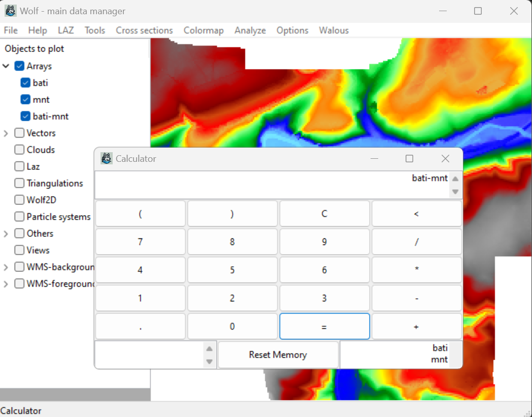The width and height of the screenshot is (532, 417).
Task: Click the up arrow beside bati-mnt expression field
Action: pyautogui.click(x=455, y=179)
